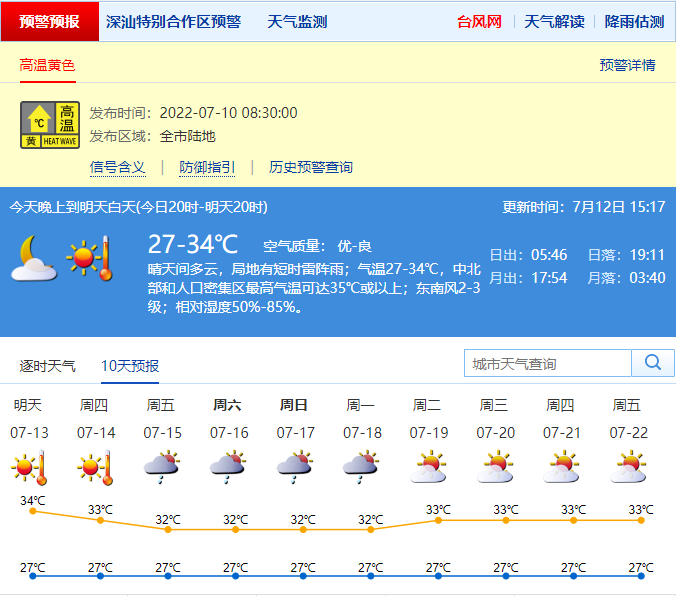Screen dimensions: 676x596
Task: Open the 降雨估测 link
Action: [x=634, y=22]
